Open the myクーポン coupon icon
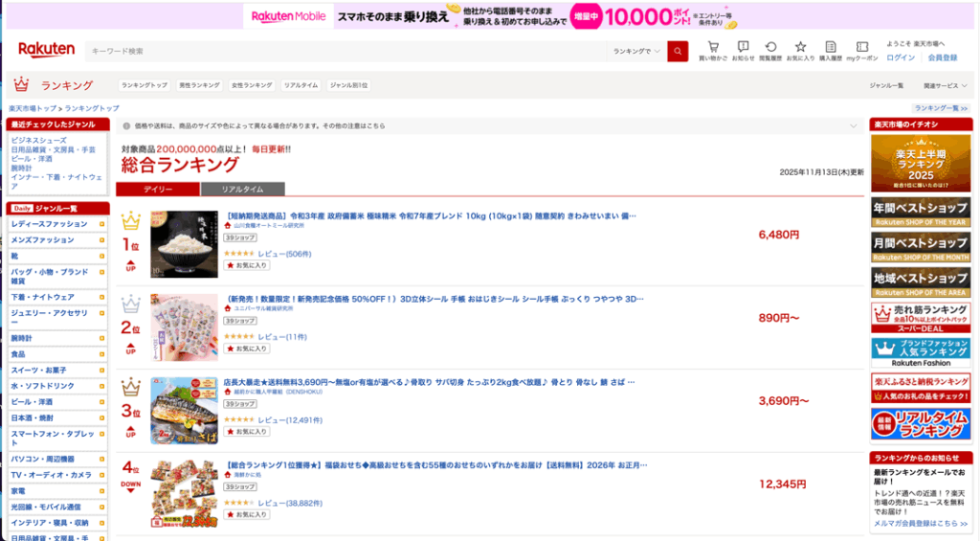This screenshot has width=980, height=541. tap(862, 50)
